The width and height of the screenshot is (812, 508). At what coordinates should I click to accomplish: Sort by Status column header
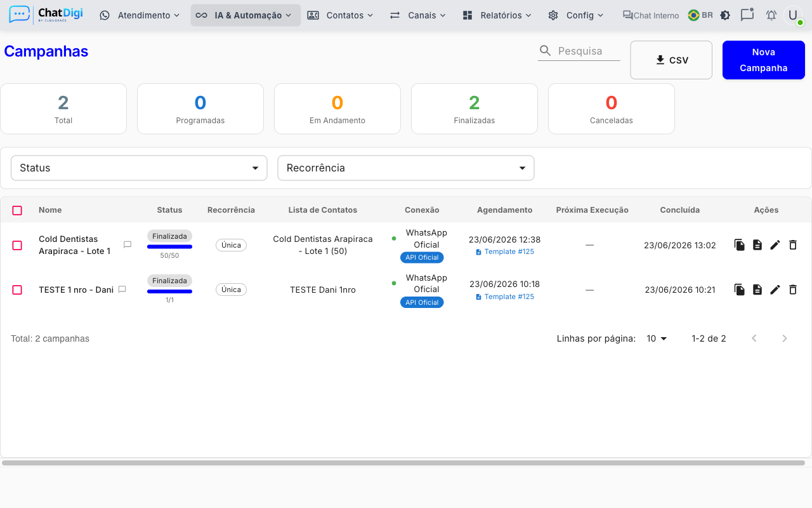point(169,210)
